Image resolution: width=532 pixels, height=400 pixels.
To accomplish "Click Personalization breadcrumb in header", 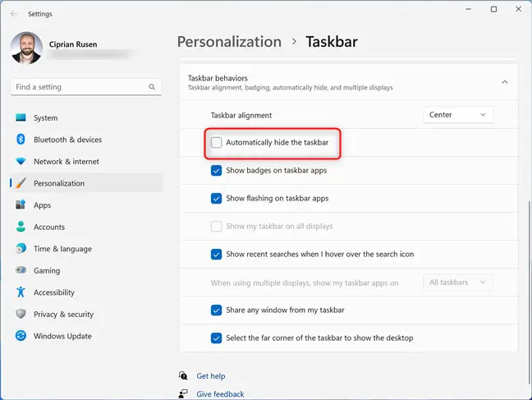I will coord(229,42).
